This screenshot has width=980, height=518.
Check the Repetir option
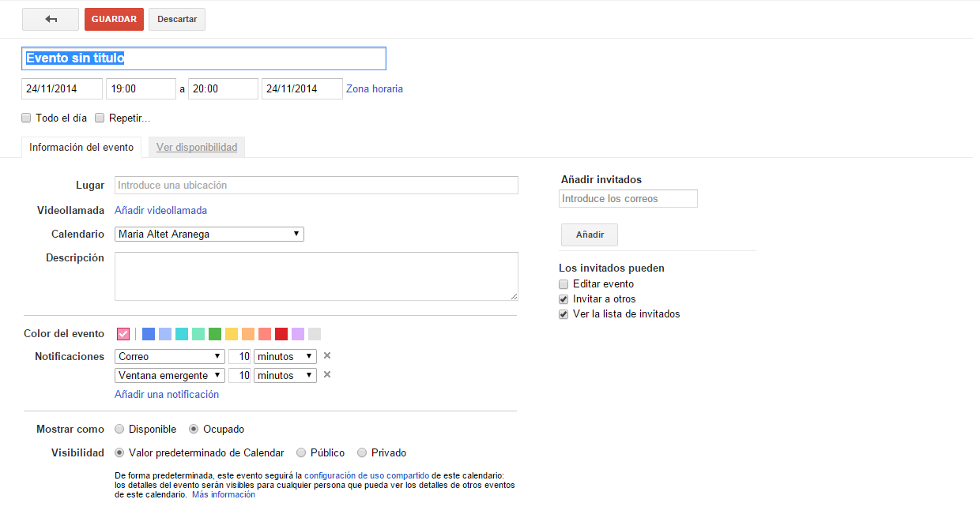coord(100,118)
